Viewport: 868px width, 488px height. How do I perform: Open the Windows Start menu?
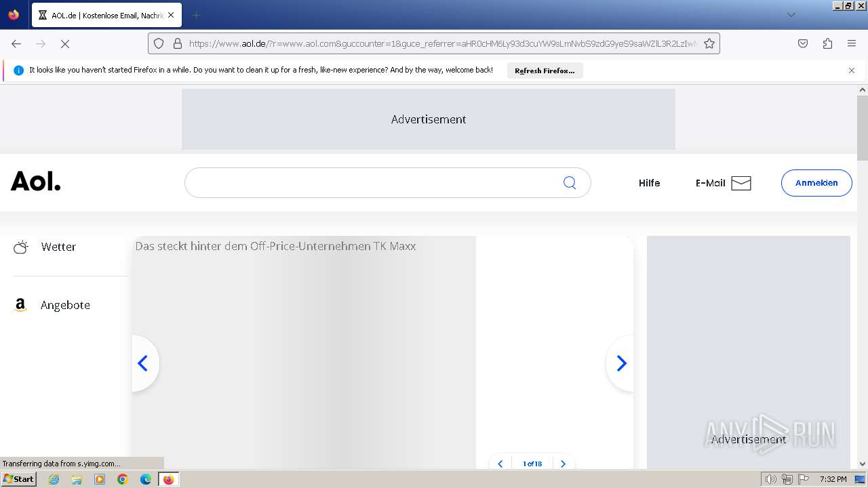tap(19, 479)
